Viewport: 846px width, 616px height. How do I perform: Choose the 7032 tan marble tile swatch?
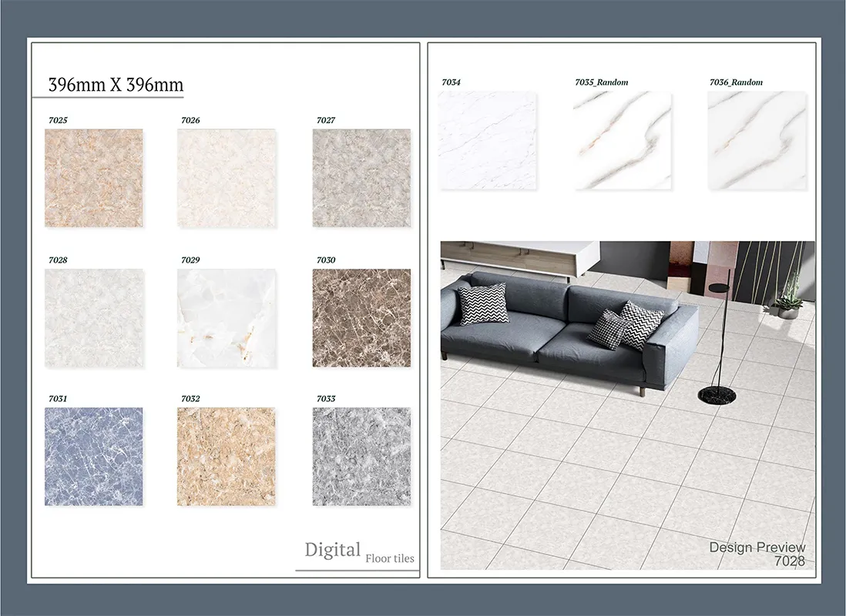(x=227, y=457)
